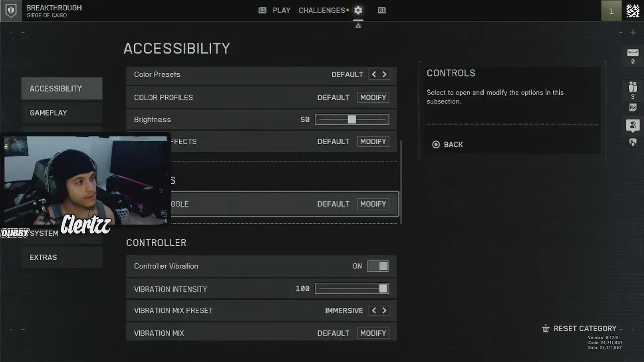Click the player level 1 badge
644x362 pixels.
611,11
